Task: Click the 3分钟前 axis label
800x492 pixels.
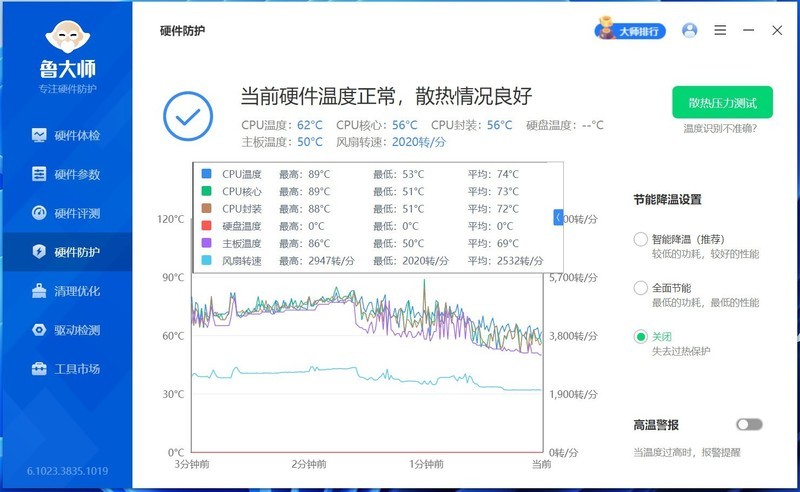Action: [x=192, y=464]
